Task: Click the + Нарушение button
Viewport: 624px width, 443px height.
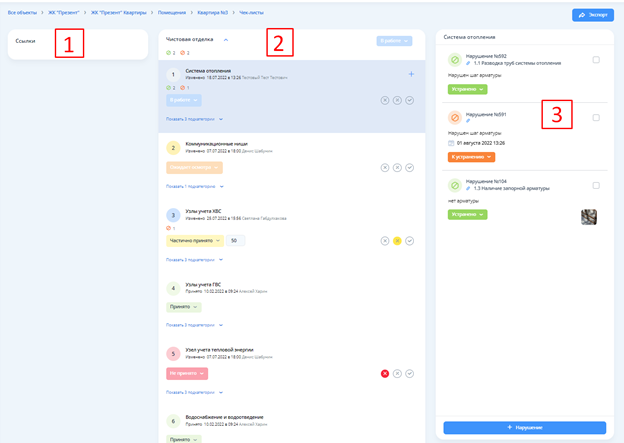Action: pos(525,427)
